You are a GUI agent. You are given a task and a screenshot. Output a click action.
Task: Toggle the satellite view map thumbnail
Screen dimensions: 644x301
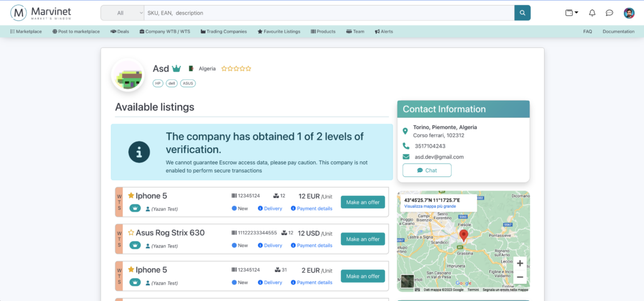(408, 281)
